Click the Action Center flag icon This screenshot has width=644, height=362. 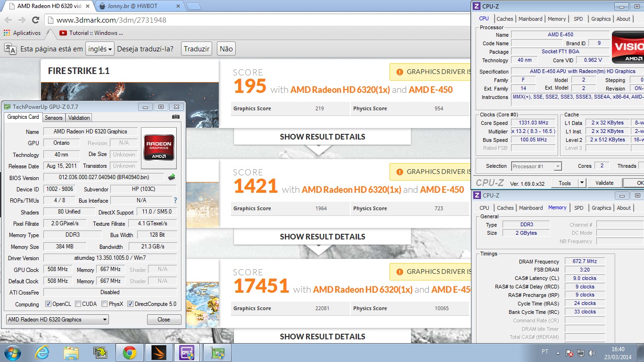tap(570, 353)
